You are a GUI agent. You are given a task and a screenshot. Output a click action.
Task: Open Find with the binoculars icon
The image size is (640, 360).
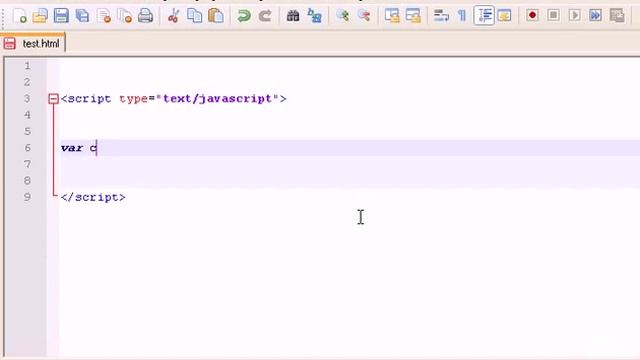293,16
